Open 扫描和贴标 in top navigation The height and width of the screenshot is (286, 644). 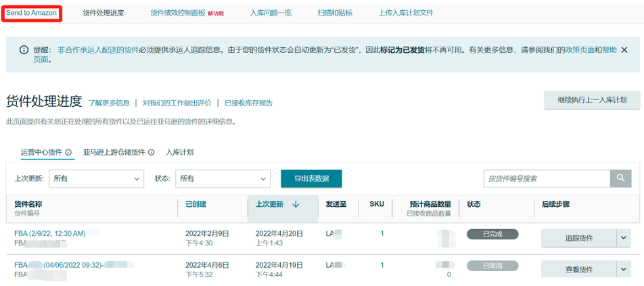[x=335, y=13]
